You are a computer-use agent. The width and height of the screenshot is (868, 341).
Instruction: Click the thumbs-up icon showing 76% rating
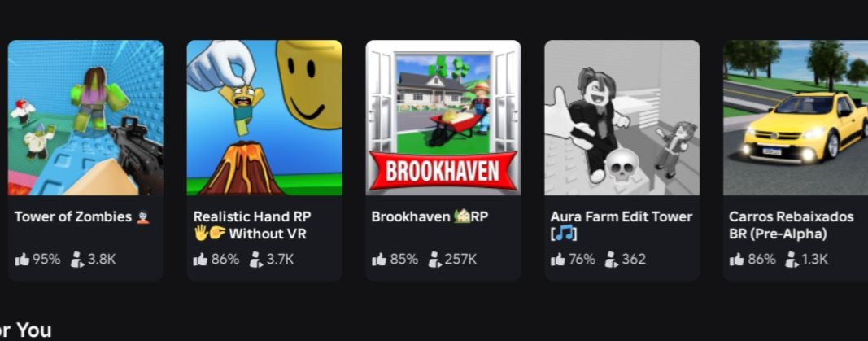pyautogui.click(x=558, y=259)
